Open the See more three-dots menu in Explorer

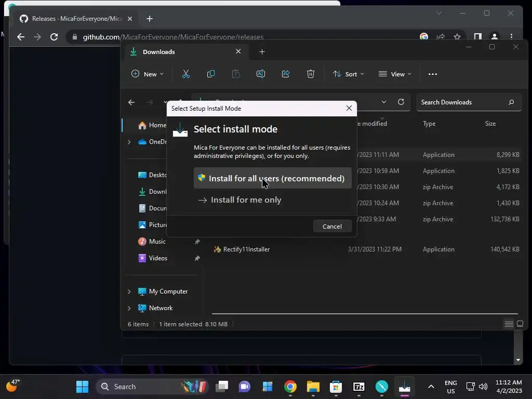point(433,74)
